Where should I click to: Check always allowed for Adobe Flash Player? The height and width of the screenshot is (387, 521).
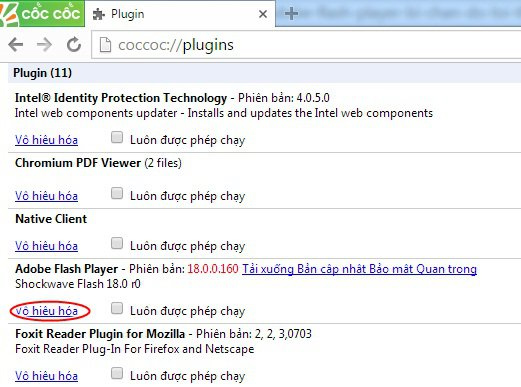tap(117, 308)
